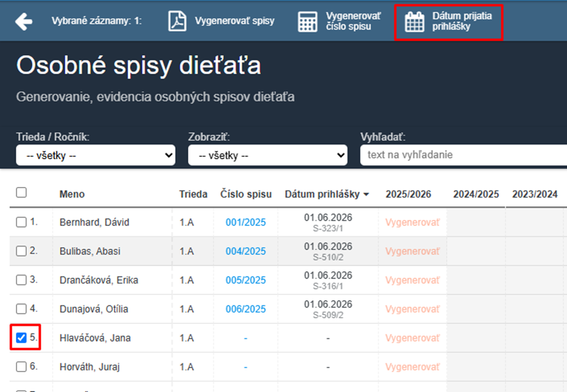567x392 pixels.
Task: Click the Meno column header
Action: (72, 194)
